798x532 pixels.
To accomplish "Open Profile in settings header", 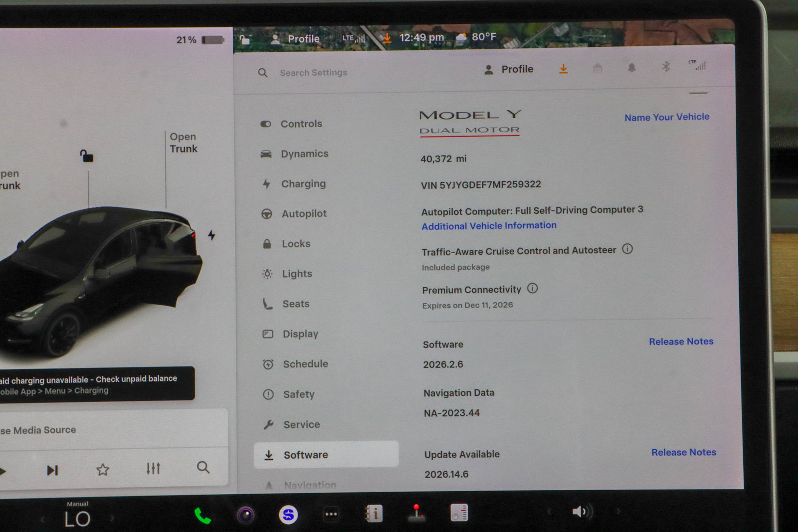I will [x=509, y=69].
